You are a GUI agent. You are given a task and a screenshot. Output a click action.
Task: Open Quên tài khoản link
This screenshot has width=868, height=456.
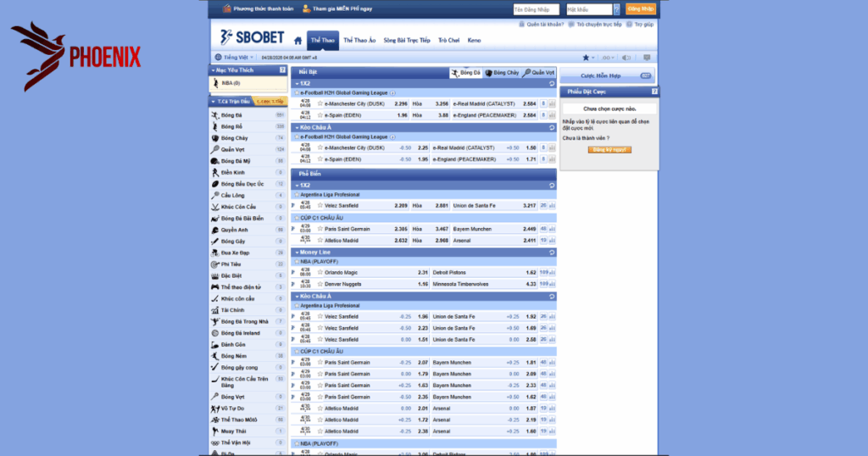pos(542,25)
